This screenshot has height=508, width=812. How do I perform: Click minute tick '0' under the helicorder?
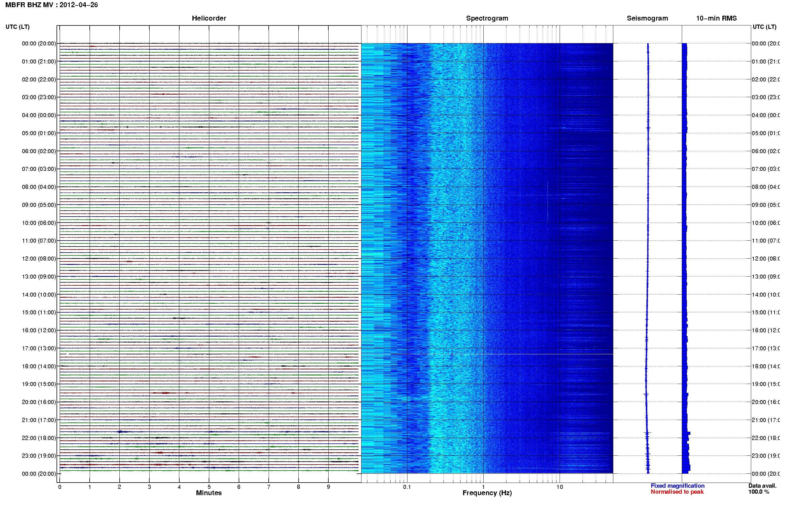60,487
